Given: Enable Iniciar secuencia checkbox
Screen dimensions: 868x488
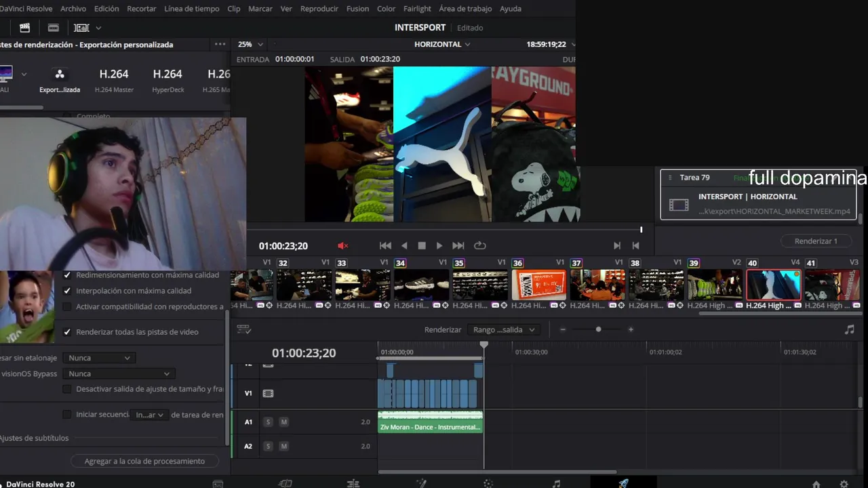Looking at the screenshot, I should (67, 414).
